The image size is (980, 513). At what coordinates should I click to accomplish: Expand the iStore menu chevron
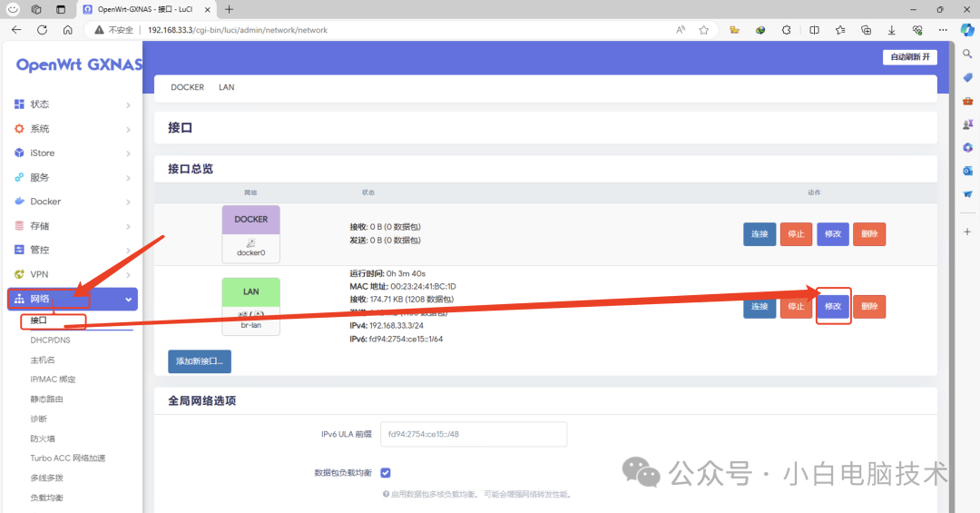tap(128, 153)
